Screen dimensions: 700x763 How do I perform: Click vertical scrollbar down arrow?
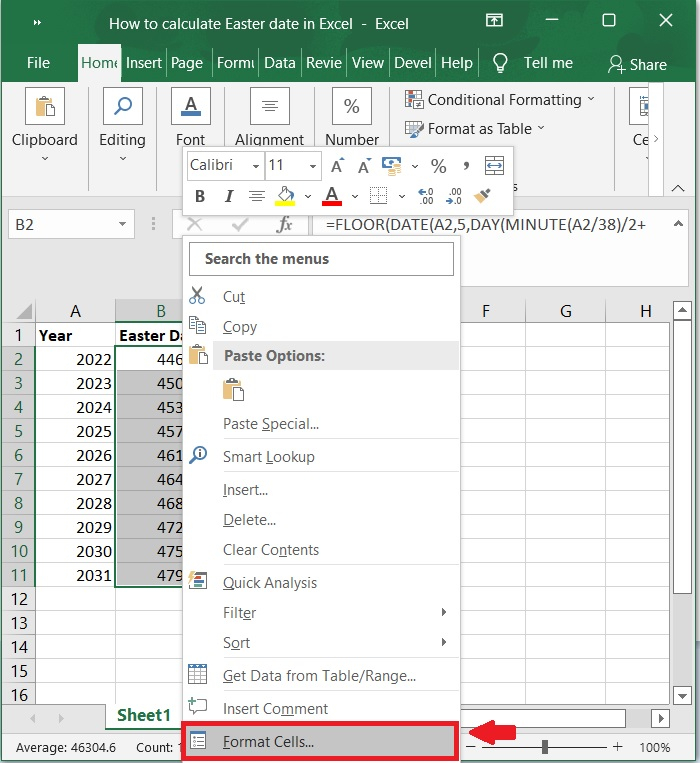coord(682,696)
